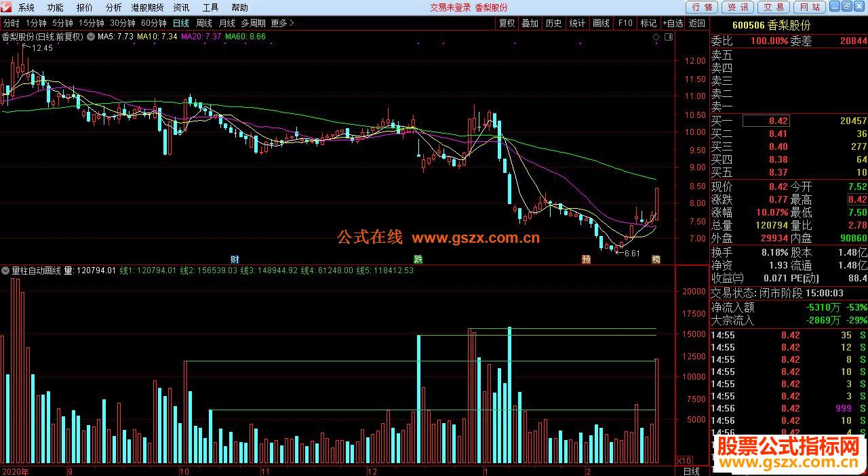Activate the 画线 drawing tool
Screen dimensions: 868x476
pos(601,22)
